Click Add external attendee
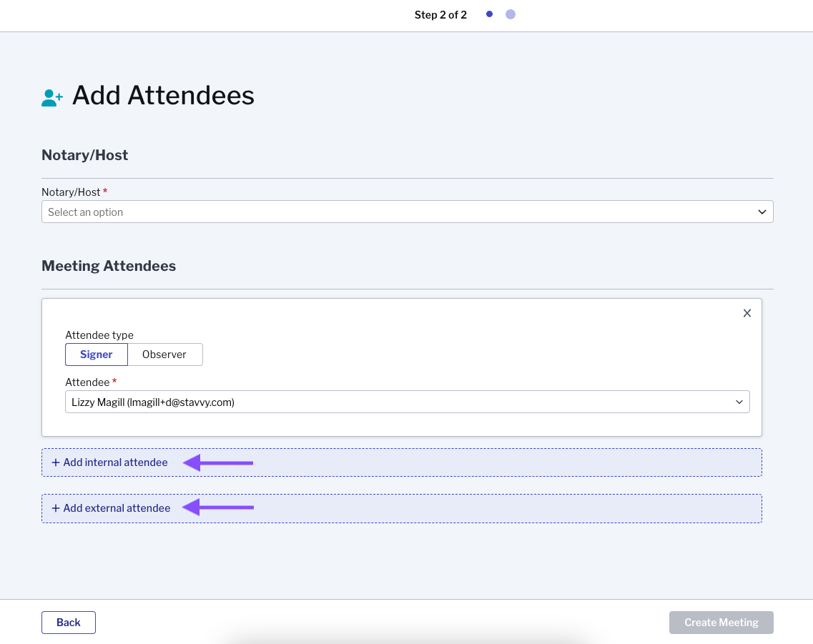The width and height of the screenshot is (813, 644). coord(117,507)
